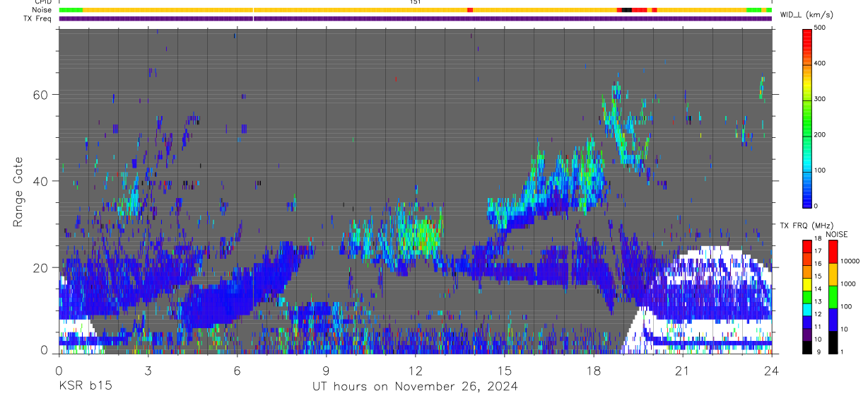Click the "3" UT hour axis tick

tap(148, 370)
